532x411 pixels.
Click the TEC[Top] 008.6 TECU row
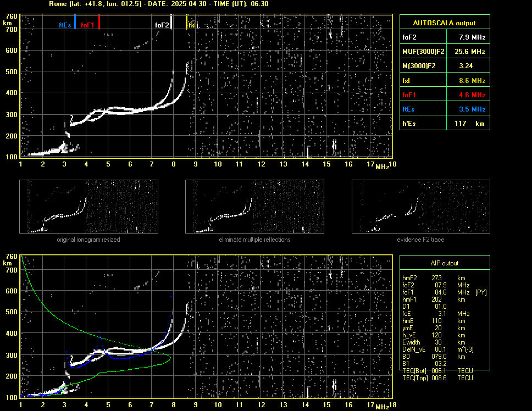437,378
